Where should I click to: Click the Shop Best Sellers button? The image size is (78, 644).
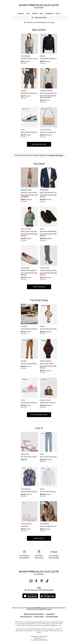[x=39, y=144]
